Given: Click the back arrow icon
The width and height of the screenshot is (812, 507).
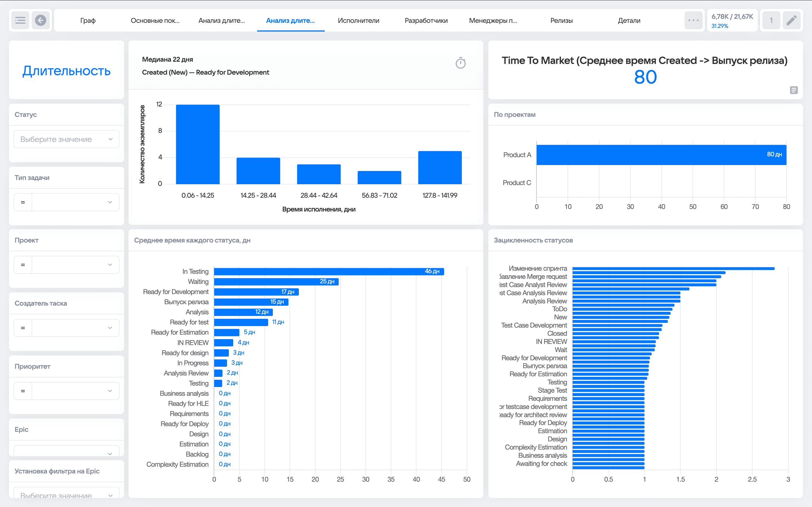Looking at the screenshot, I should coord(41,21).
